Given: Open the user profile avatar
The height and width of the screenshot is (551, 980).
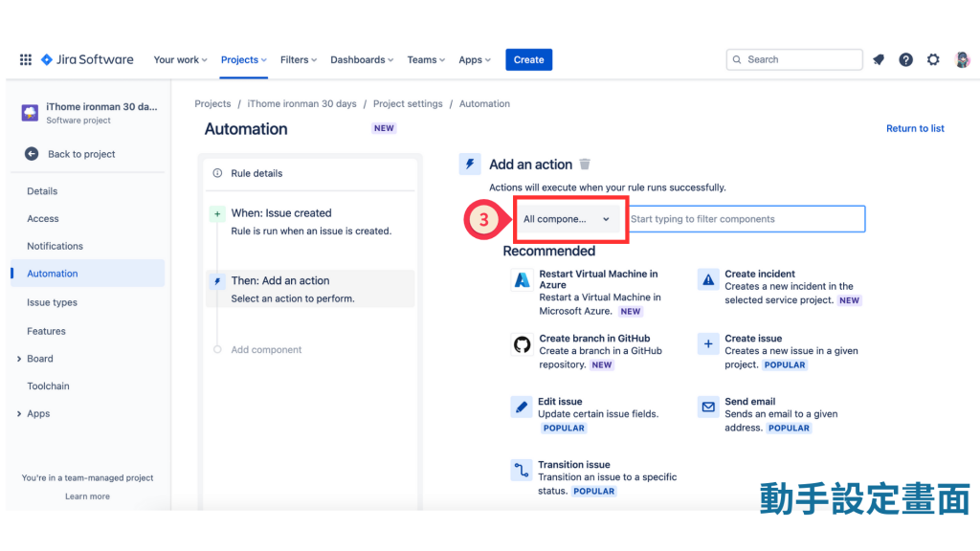Looking at the screenshot, I should point(963,59).
